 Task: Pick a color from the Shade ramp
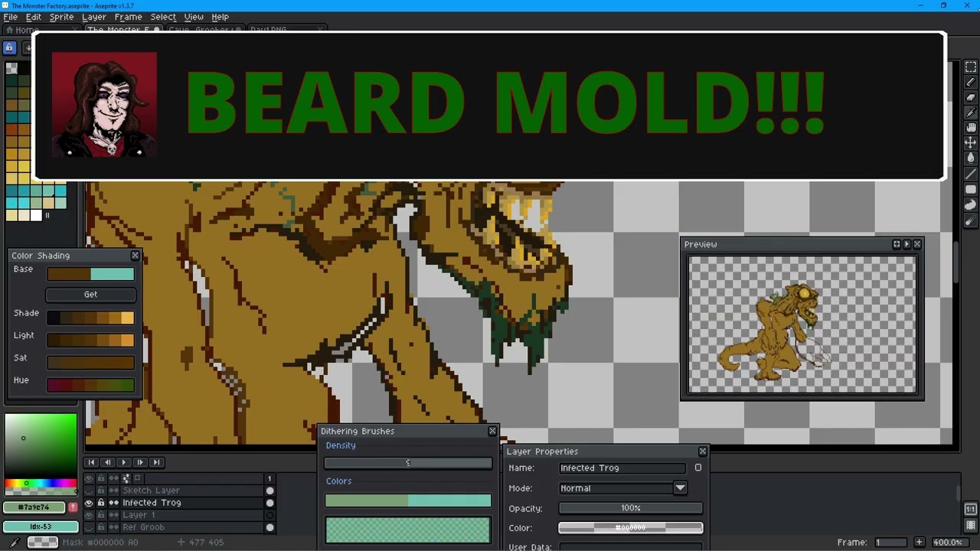coord(90,318)
